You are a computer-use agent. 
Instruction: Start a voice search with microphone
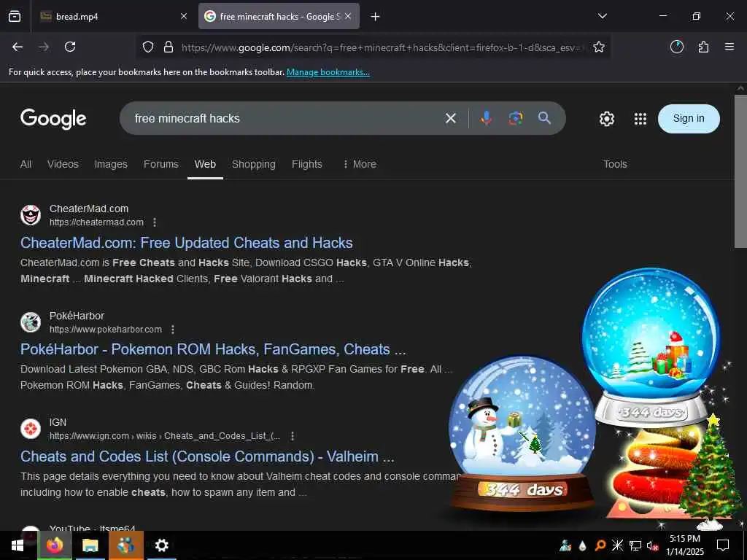coord(486,118)
